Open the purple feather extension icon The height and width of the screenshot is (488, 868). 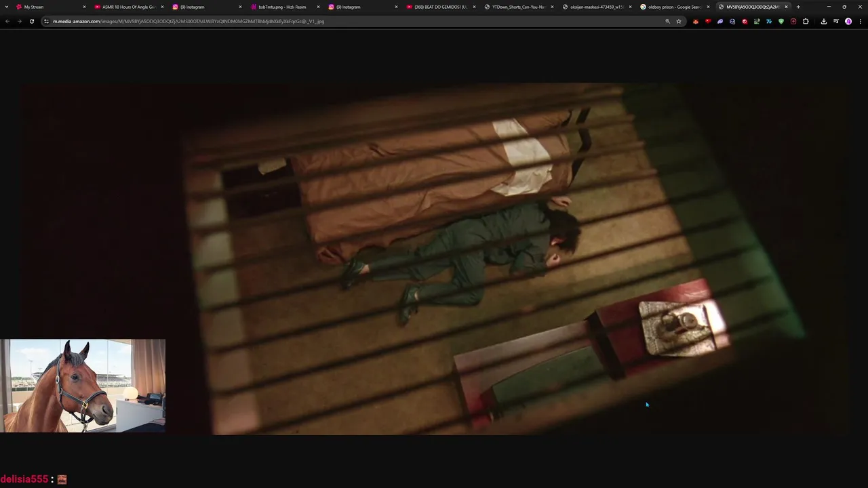(720, 21)
